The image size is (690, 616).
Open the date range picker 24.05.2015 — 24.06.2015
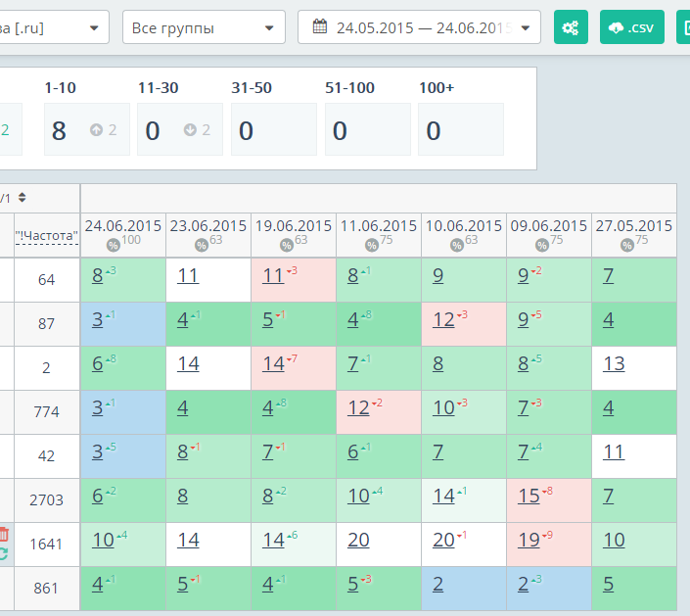coord(419,27)
